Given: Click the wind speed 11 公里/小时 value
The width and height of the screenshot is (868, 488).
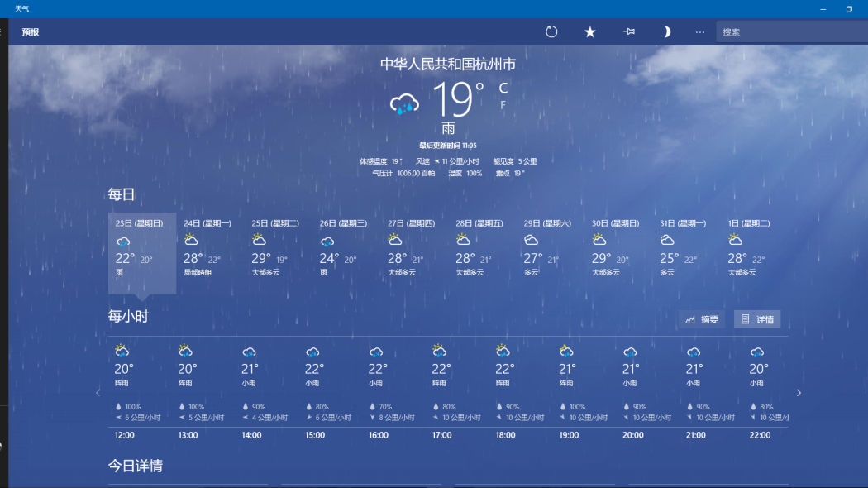Looking at the screenshot, I should [460, 162].
